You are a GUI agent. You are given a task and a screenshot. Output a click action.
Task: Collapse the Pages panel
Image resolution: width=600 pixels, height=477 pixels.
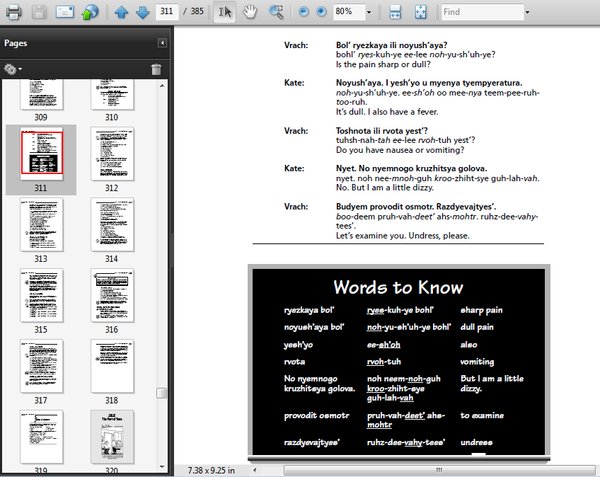pyautogui.click(x=162, y=43)
